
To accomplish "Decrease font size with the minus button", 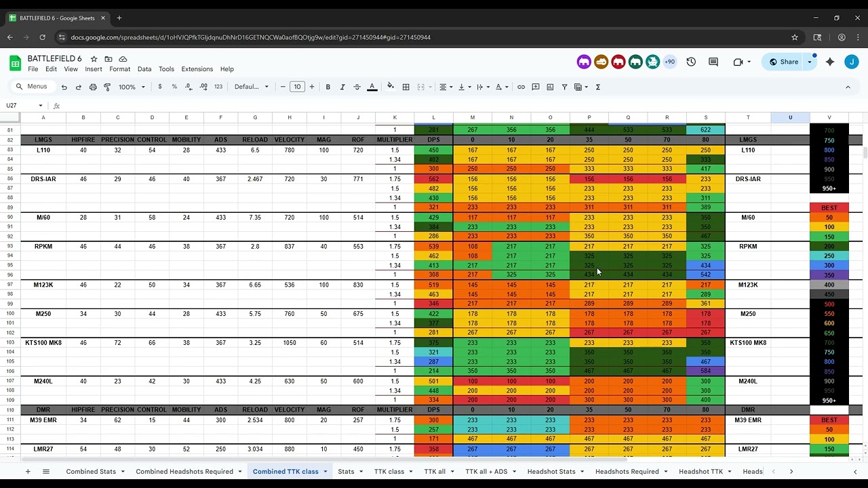I will pyautogui.click(x=283, y=87).
